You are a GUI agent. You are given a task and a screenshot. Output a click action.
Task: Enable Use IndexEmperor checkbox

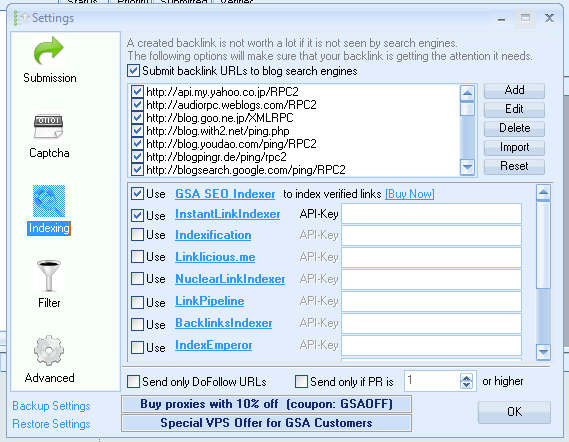click(137, 347)
